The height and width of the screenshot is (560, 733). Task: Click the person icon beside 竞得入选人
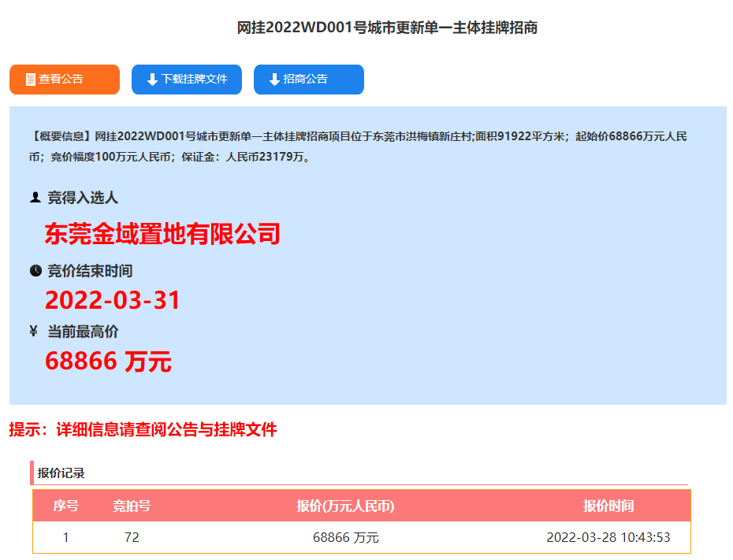(35, 198)
